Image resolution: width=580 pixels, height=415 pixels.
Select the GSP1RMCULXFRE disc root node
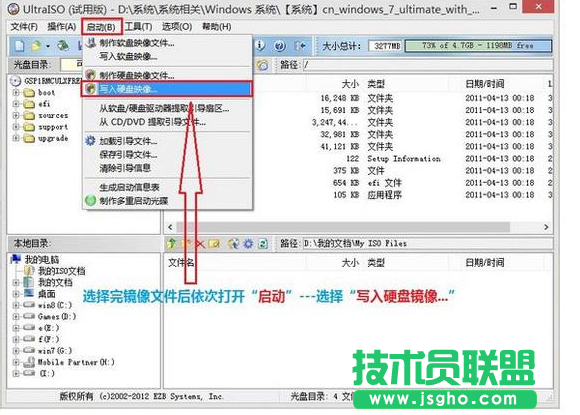coord(53,81)
